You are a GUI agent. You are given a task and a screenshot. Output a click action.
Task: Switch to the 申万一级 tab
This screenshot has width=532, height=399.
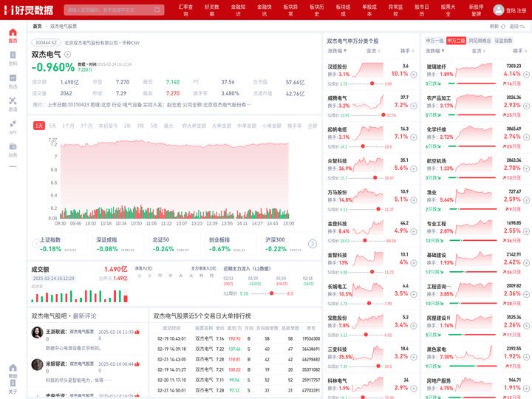434,41
